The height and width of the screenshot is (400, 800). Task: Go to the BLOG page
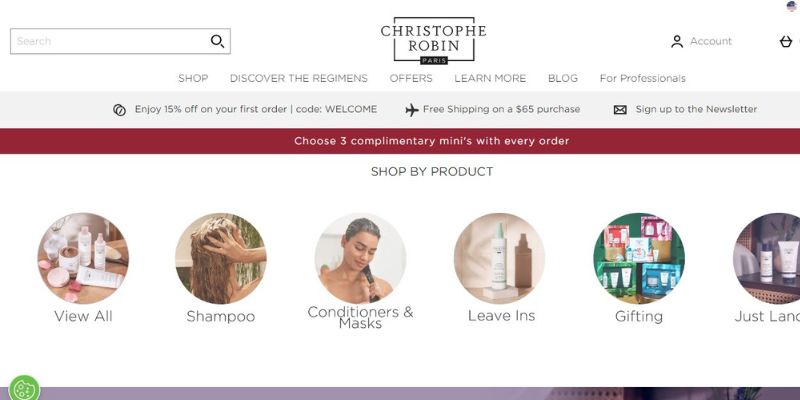[x=563, y=79]
